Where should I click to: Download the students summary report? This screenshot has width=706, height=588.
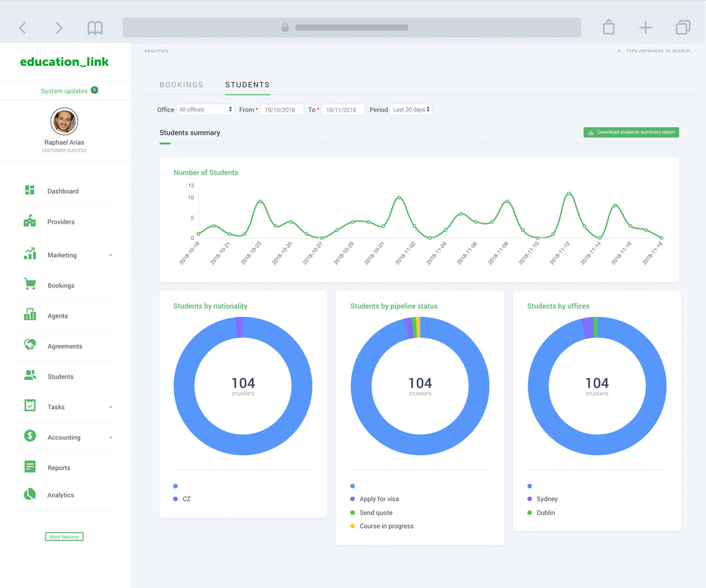click(631, 132)
